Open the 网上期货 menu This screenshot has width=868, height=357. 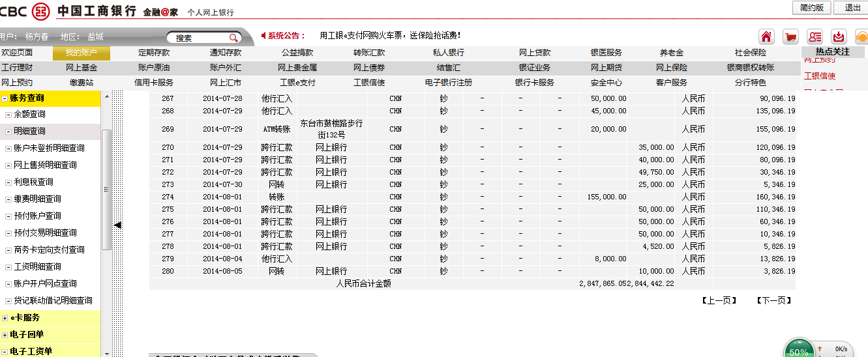point(606,67)
